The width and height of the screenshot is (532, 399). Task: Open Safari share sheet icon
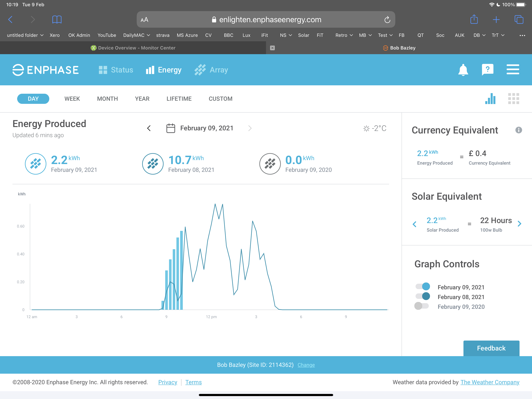(x=474, y=19)
